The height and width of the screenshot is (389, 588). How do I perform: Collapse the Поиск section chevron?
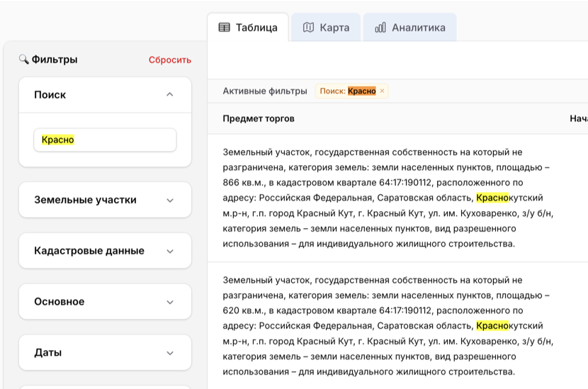(x=169, y=94)
